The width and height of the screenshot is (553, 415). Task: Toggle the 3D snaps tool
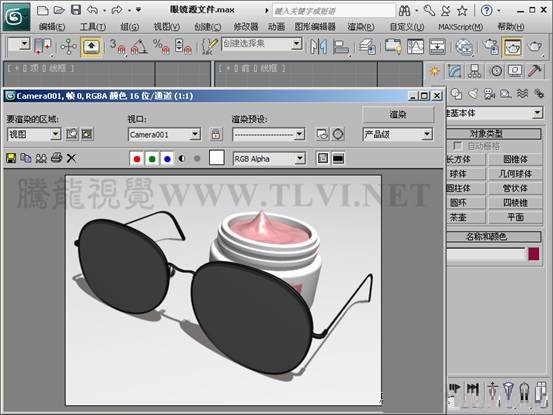coord(117,47)
